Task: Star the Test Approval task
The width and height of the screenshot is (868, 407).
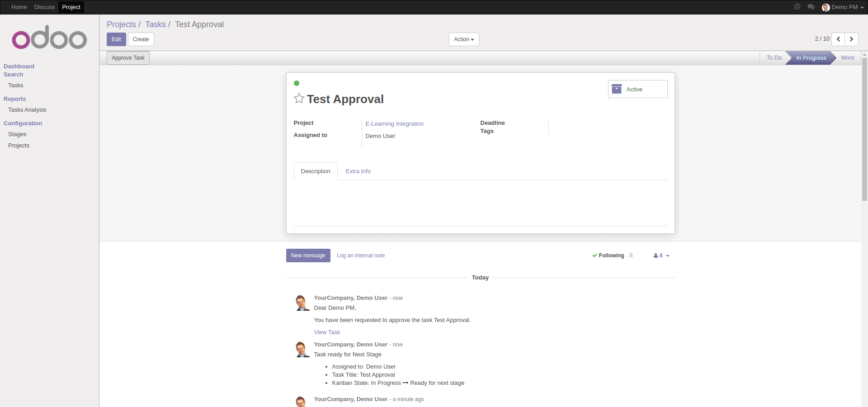Action: coord(298,99)
